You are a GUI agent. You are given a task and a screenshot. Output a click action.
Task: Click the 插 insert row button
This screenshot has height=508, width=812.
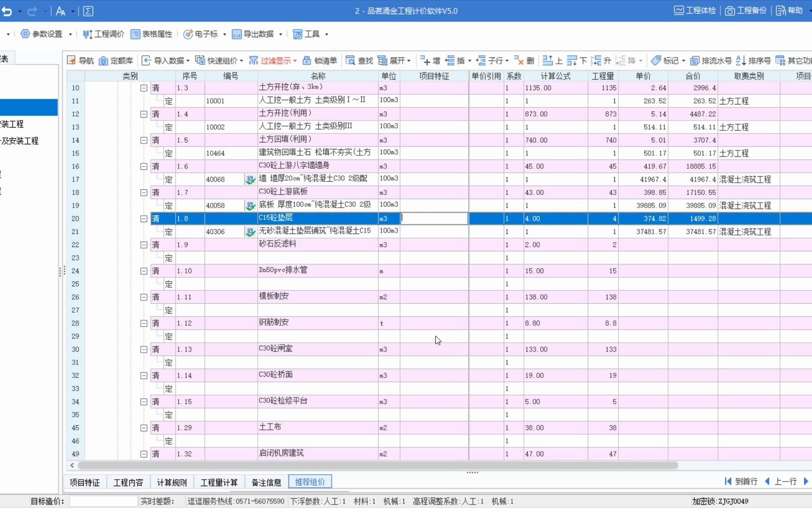click(455, 60)
